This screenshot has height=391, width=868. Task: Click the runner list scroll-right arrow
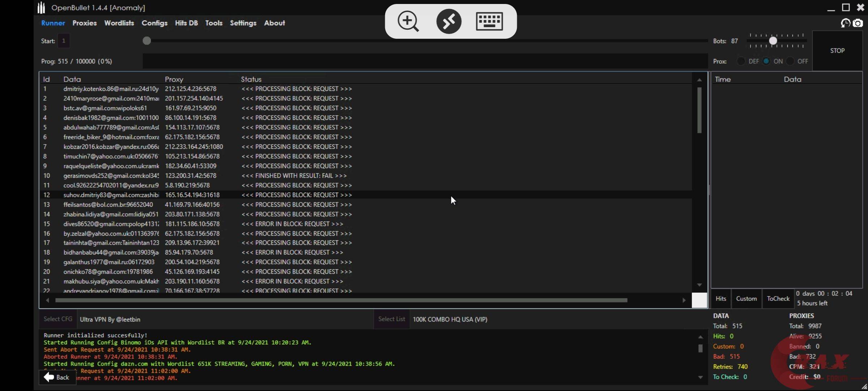coord(684,300)
